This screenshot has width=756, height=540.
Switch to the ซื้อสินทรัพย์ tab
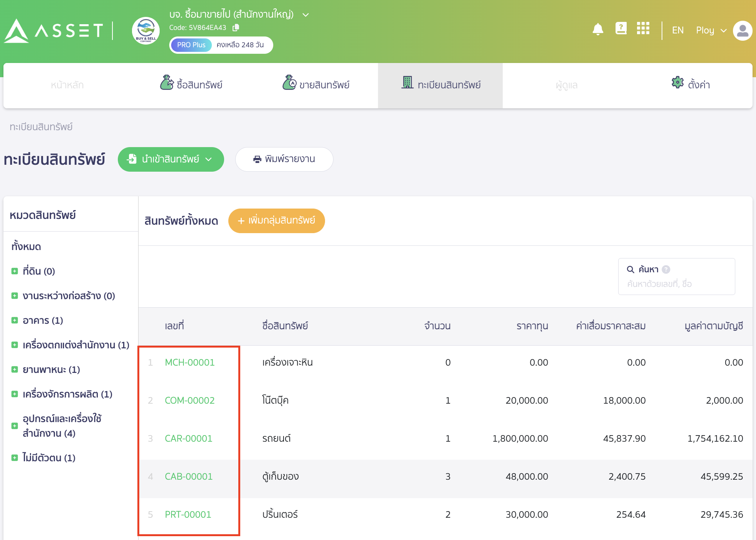191,84
